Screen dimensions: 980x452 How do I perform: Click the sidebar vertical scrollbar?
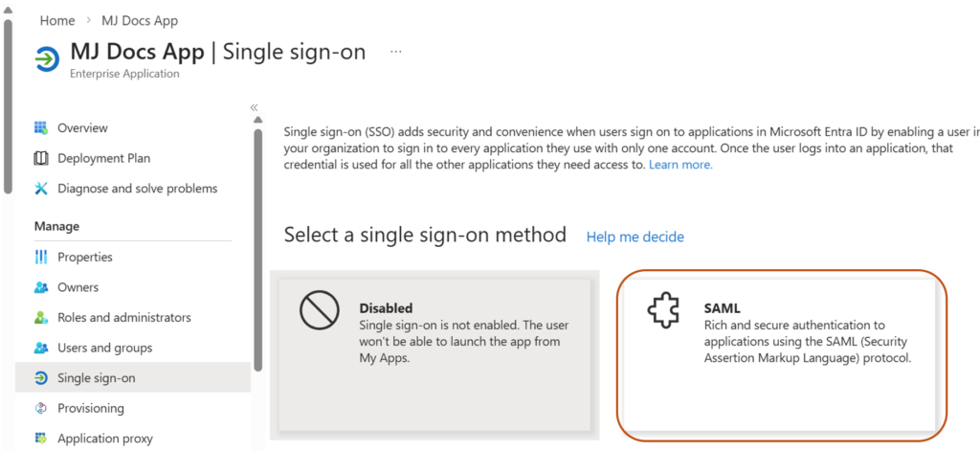[258, 249]
